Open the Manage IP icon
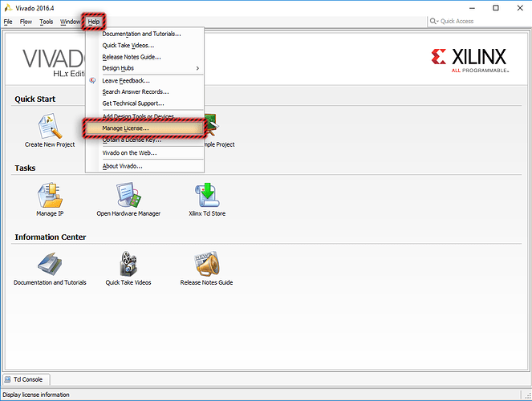532x401 pixels. click(x=50, y=195)
